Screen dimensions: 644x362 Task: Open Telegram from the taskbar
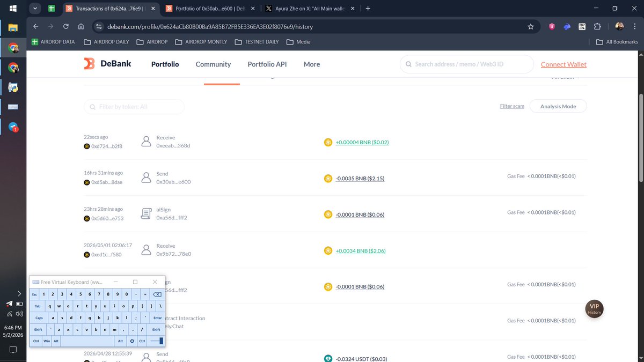13,126
